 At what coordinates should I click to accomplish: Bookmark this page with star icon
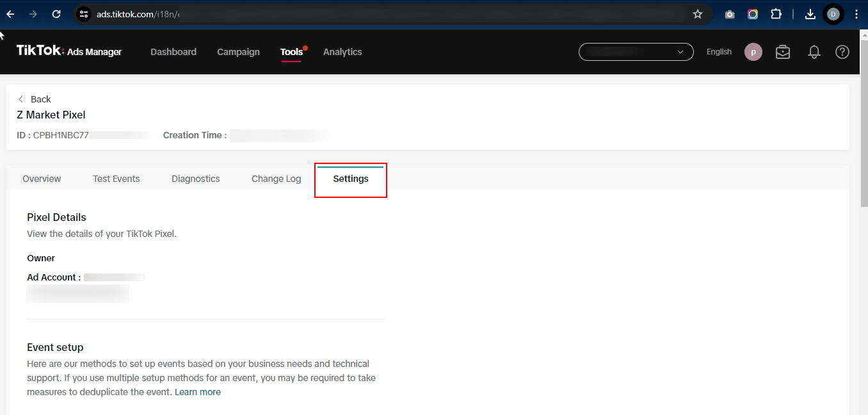pos(698,14)
